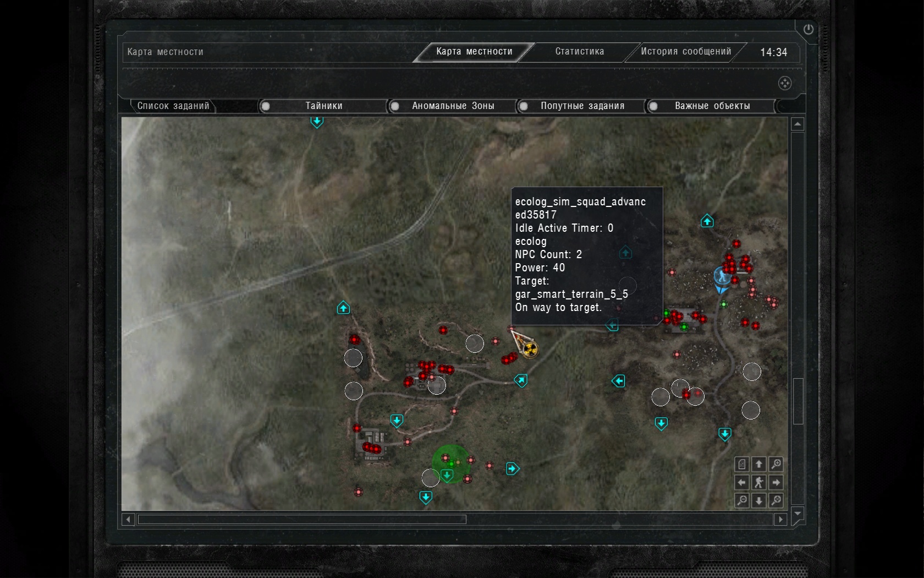Click the horizontal scrollbar thumb

point(302,519)
